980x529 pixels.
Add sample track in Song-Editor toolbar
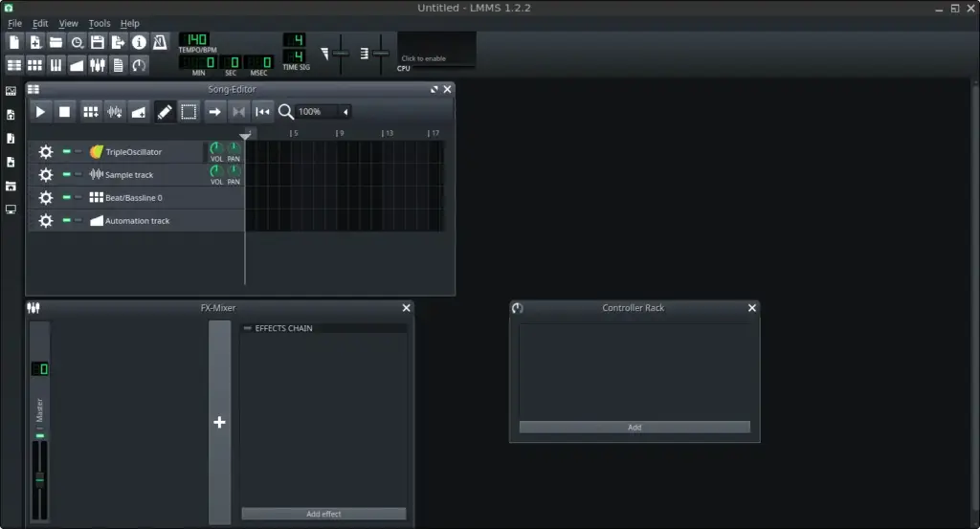[x=115, y=112]
